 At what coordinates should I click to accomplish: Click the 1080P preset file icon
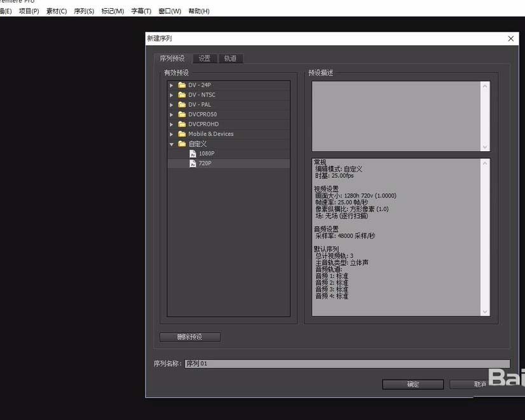pyautogui.click(x=193, y=154)
